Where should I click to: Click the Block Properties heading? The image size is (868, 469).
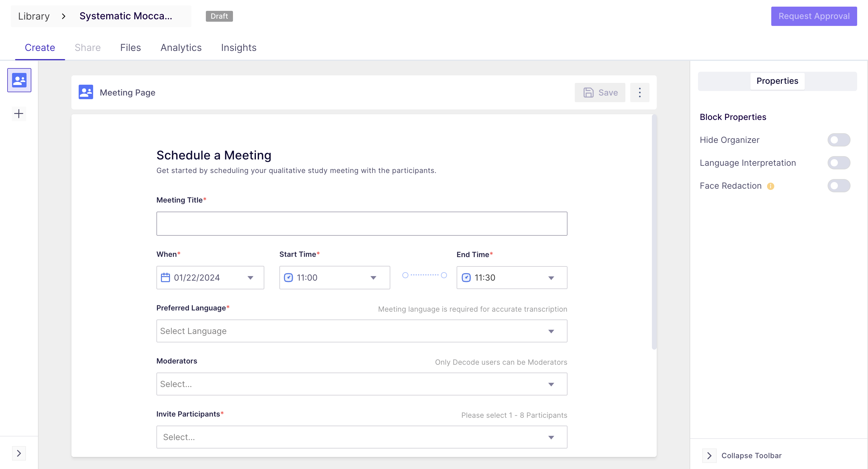733,117
